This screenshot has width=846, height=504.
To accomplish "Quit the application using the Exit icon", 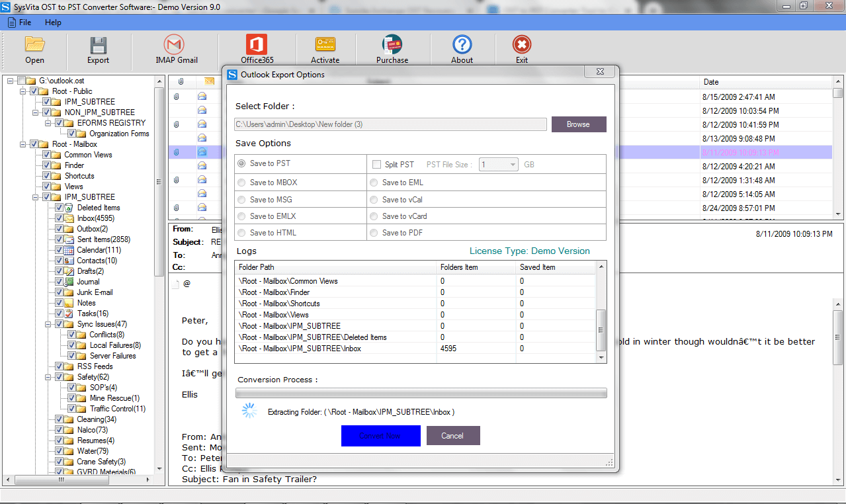I will (521, 49).
